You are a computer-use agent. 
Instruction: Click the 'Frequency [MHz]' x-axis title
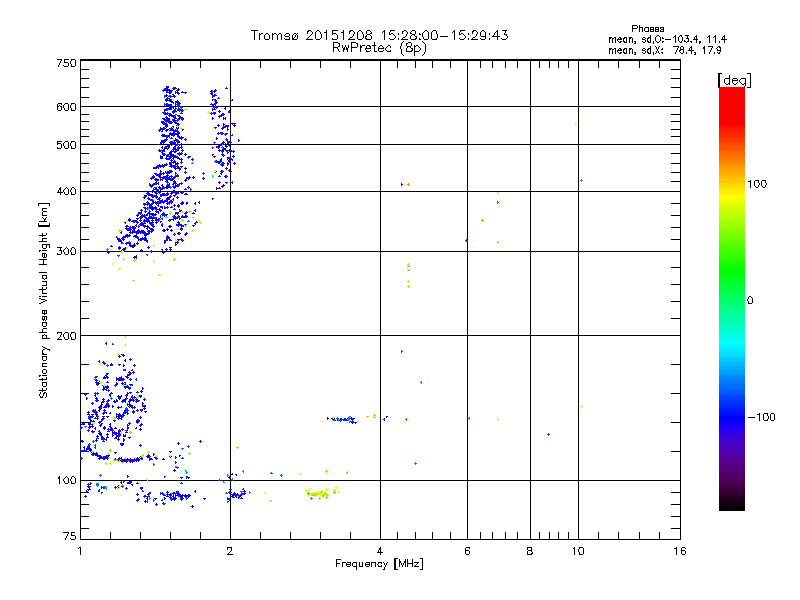pos(379,564)
